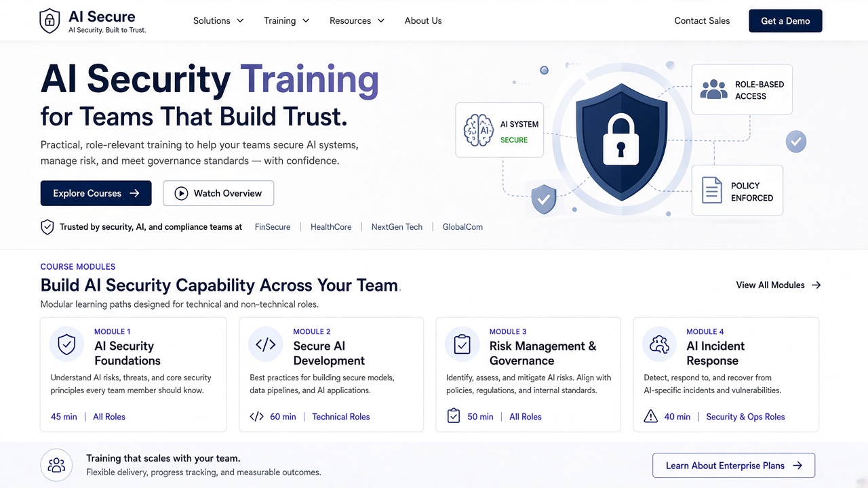The width and height of the screenshot is (868, 488).
Task: Click the brain icon in AI System card
Action: 477,130
